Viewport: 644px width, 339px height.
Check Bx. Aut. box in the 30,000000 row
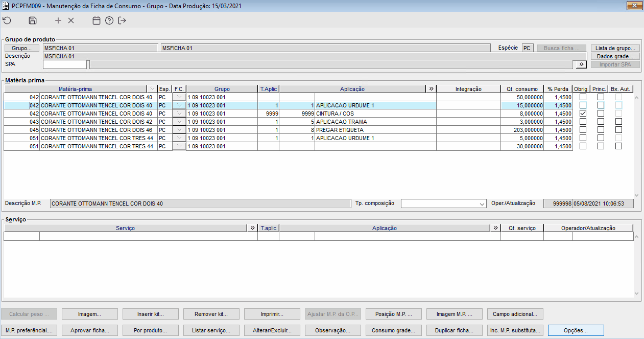pyautogui.click(x=618, y=146)
